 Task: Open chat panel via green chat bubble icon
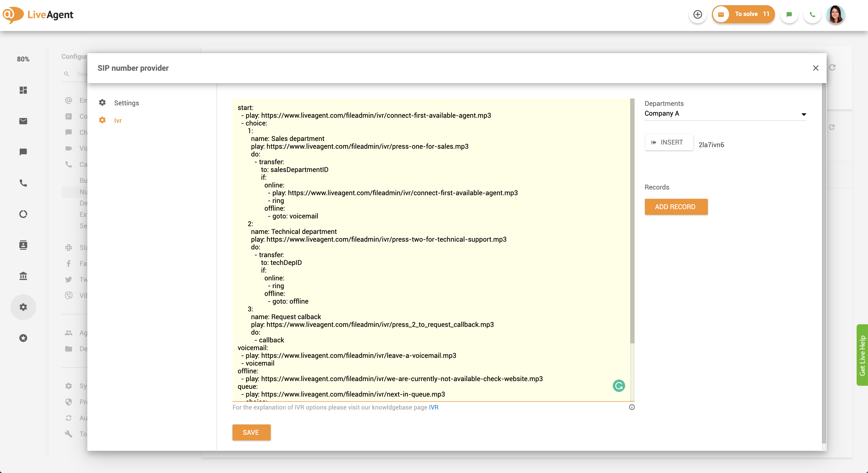[789, 14]
